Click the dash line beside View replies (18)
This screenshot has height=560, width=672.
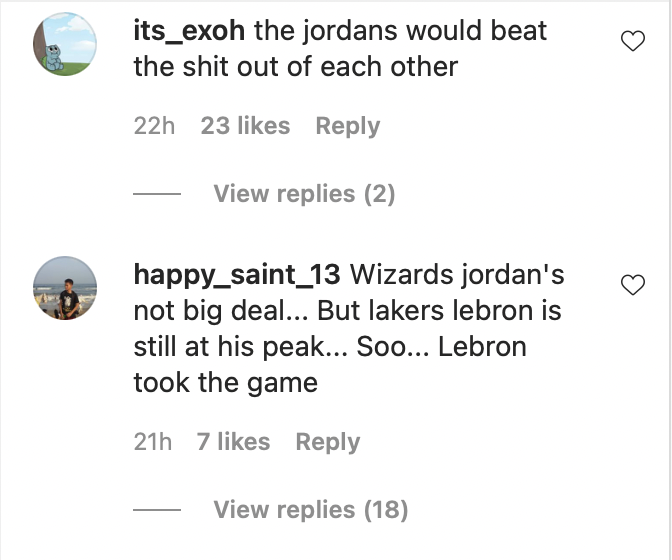[157, 510]
